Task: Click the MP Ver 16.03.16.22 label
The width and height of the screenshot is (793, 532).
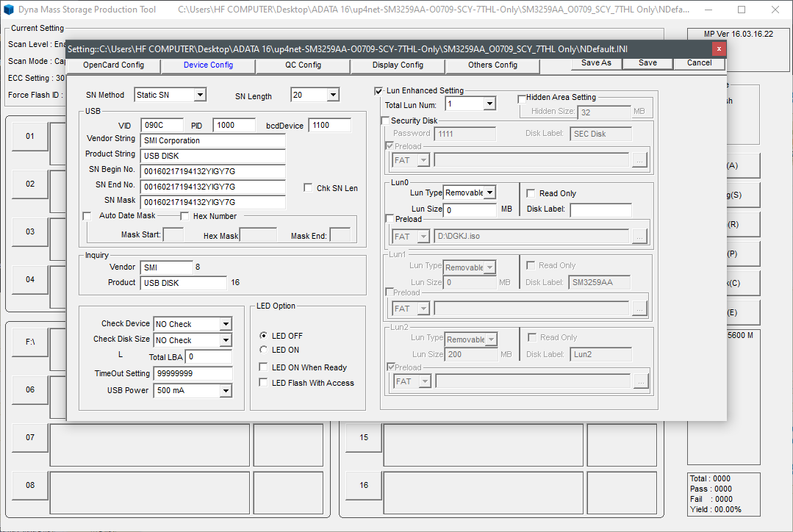Action: pyautogui.click(x=739, y=34)
